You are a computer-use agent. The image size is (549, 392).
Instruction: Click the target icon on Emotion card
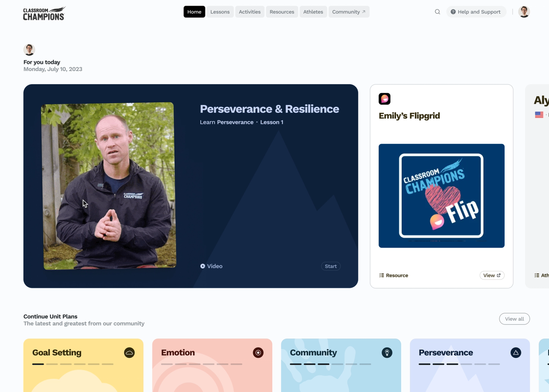pos(258,352)
